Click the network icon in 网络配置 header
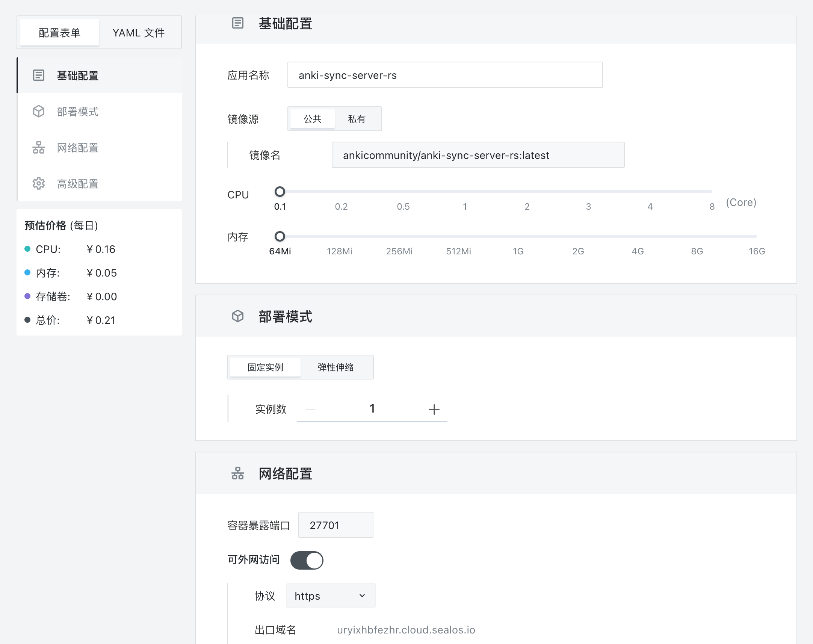813x644 pixels. [237, 473]
